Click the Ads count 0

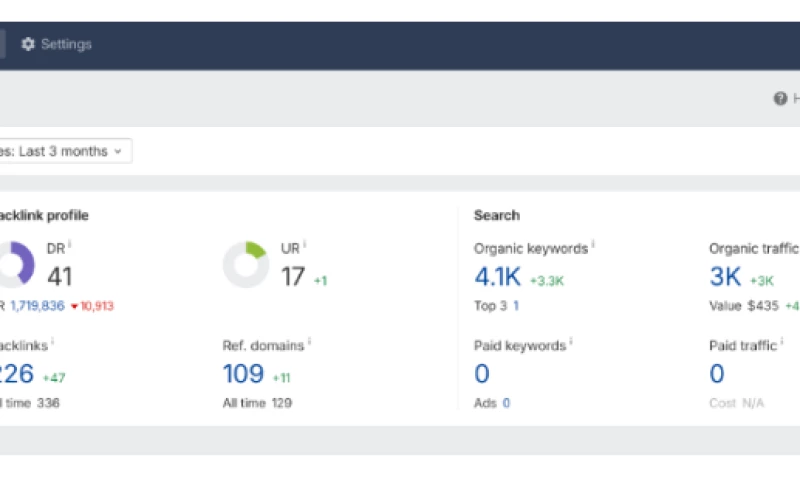506,403
